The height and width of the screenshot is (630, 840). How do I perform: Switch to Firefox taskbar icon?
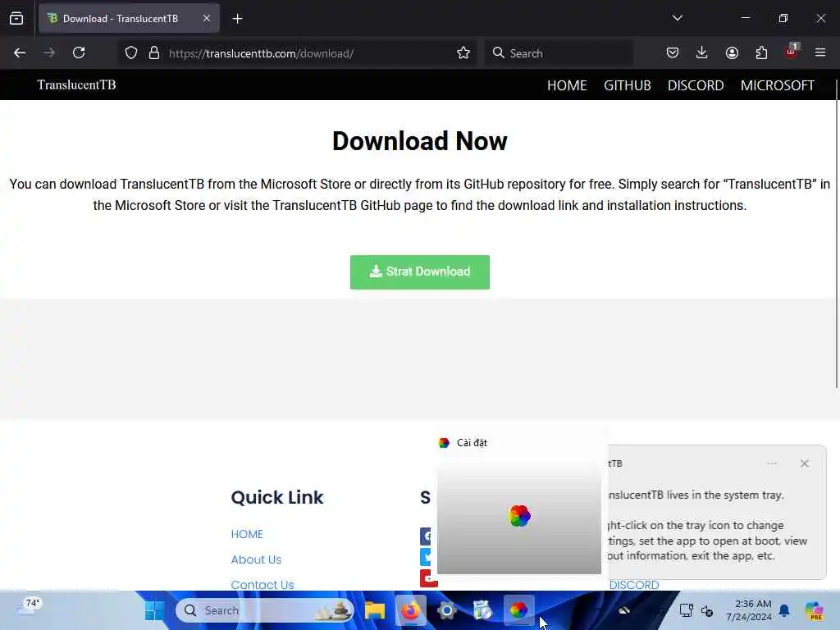[x=411, y=610]
